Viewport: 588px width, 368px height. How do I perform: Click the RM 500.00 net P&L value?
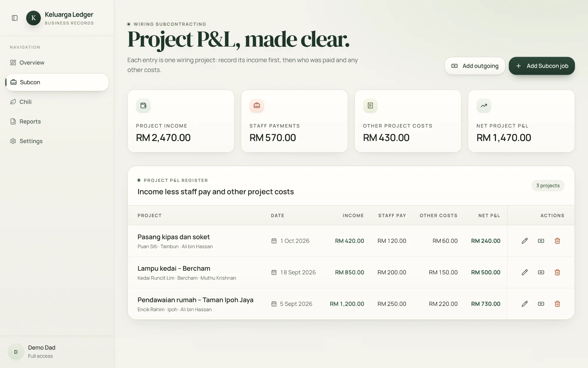[x=486, y=272]
